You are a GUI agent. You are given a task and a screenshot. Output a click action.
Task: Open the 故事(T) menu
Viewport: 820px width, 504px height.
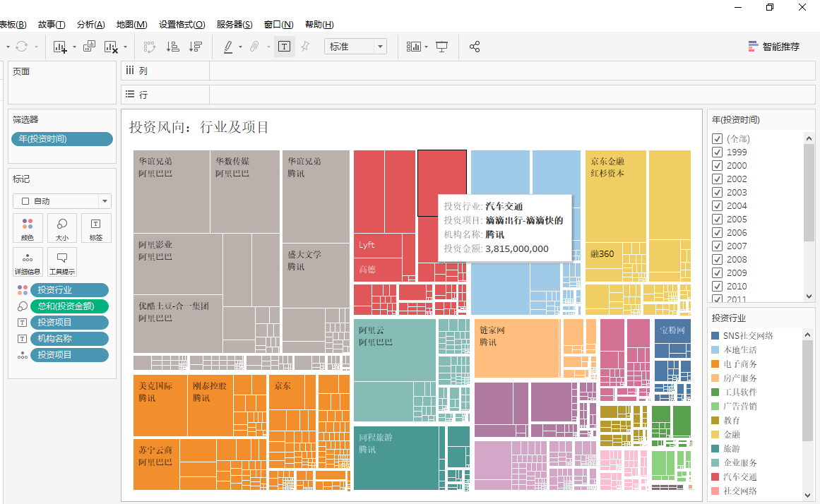click(52, 25)
